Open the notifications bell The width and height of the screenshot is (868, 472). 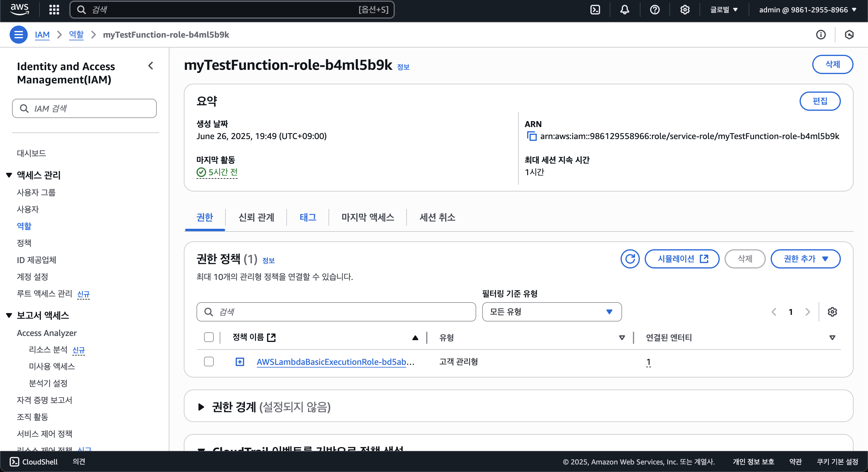[x=625, y=10]
